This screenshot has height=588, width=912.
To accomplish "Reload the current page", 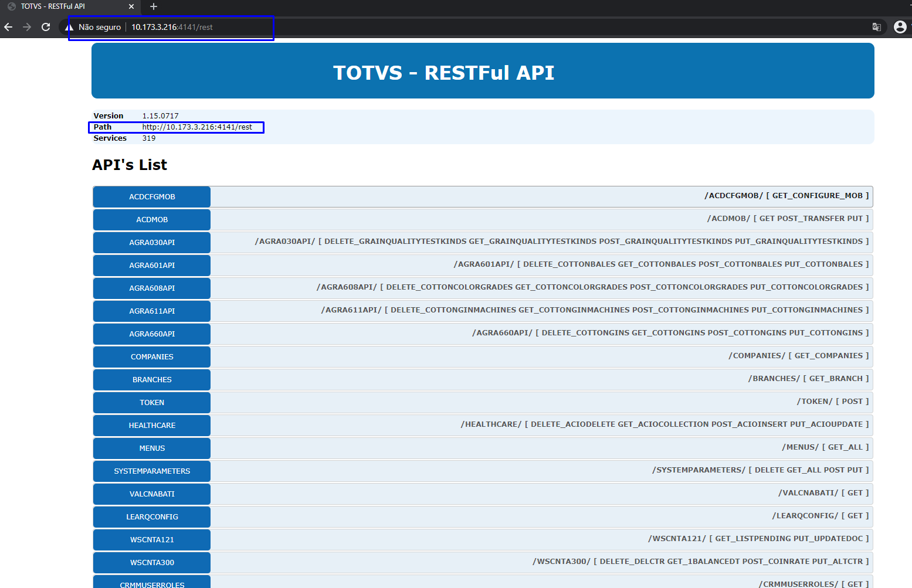I will 46,27.
